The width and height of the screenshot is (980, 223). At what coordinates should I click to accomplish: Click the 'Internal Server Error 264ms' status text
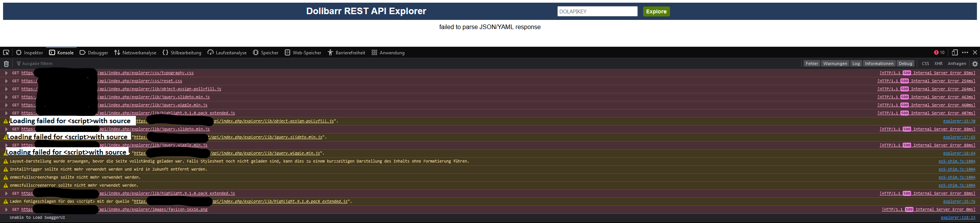(943, 89)
